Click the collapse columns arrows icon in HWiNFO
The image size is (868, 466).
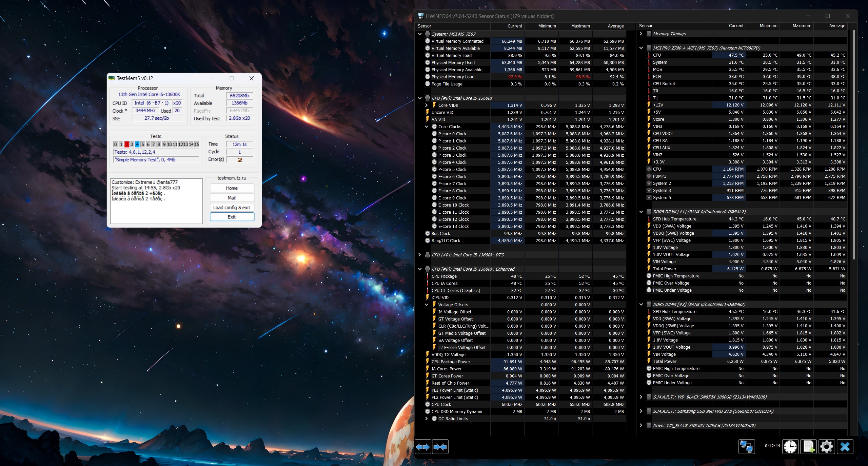[x=440, y=447]
